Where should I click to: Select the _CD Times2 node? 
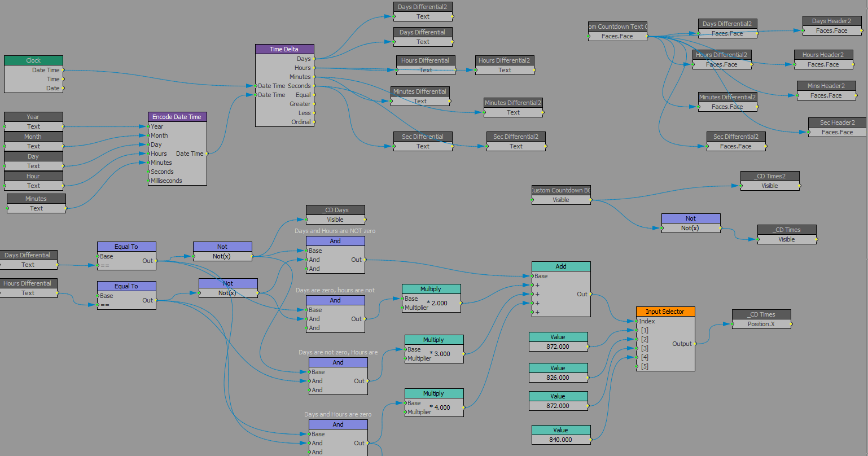pos(770,181)
